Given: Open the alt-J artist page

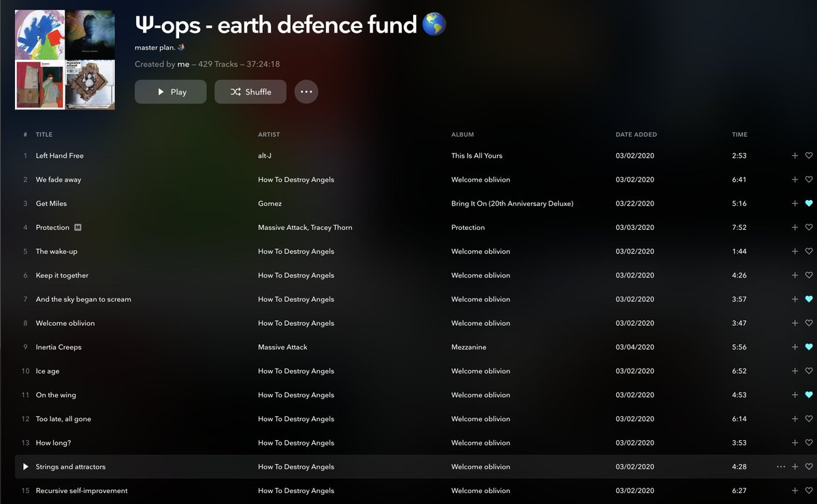Looking at the screenshot, I should click(265, 156).
